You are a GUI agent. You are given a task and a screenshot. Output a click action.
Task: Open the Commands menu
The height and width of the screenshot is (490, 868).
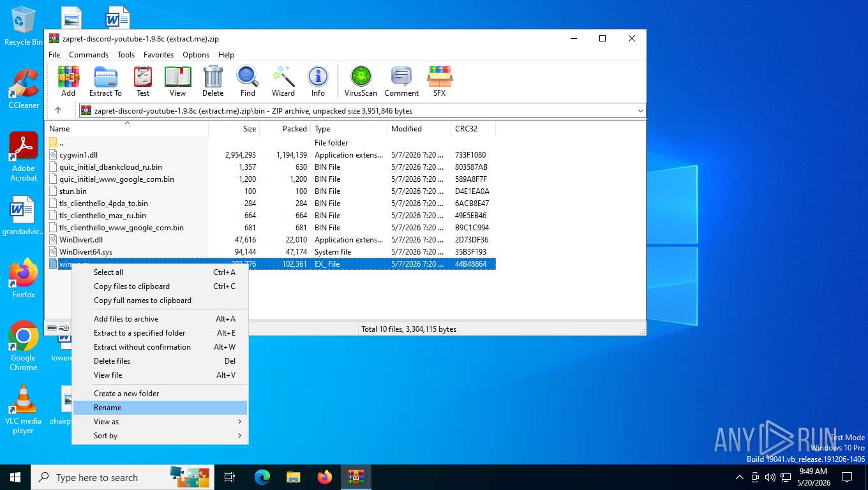coord(89,55)
